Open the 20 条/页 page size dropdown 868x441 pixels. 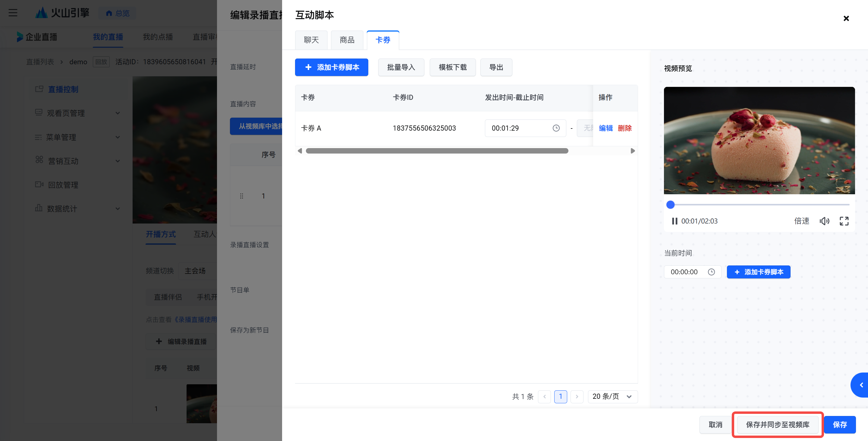[612, 396]
